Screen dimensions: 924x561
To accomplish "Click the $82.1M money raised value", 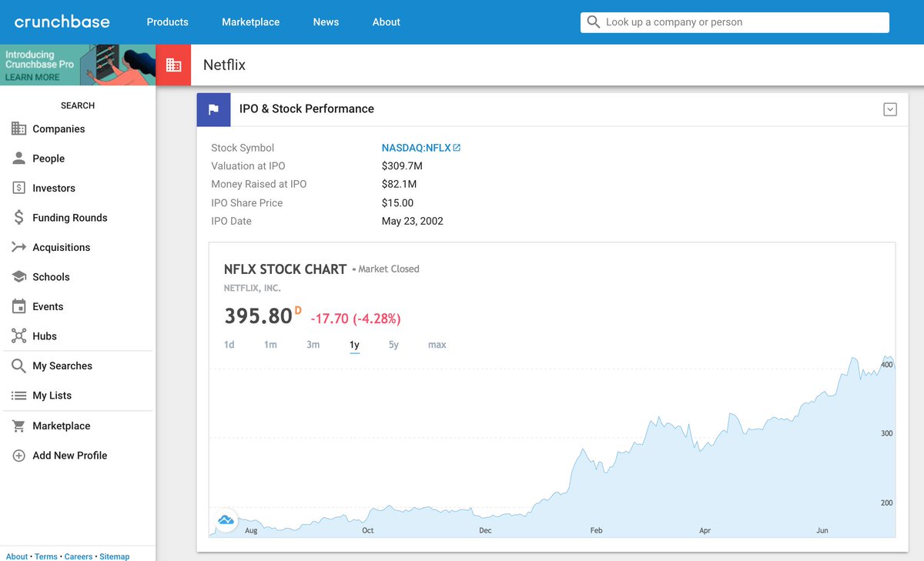I will 399,185.
